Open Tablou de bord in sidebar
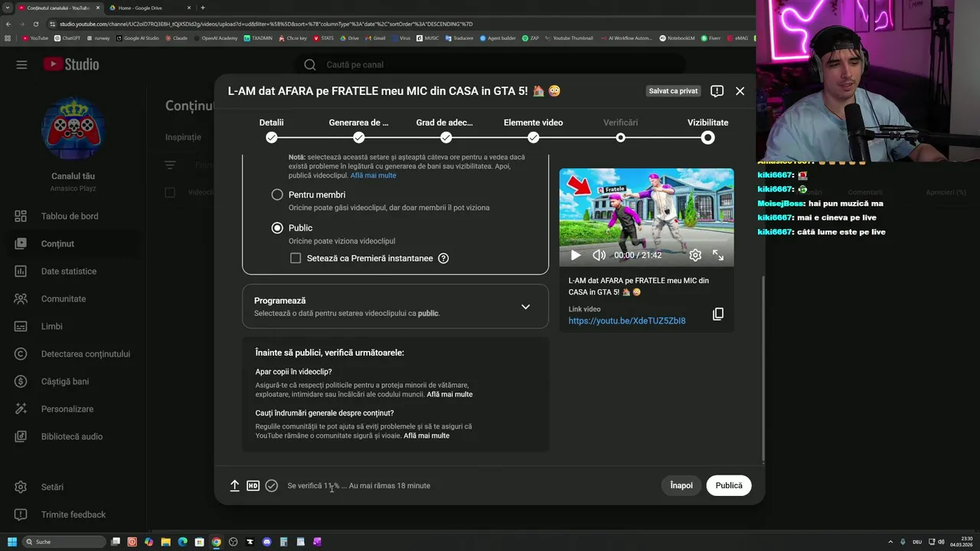Image resolution: width=980 pixels, height=551 pixels. tap(70, 216)
